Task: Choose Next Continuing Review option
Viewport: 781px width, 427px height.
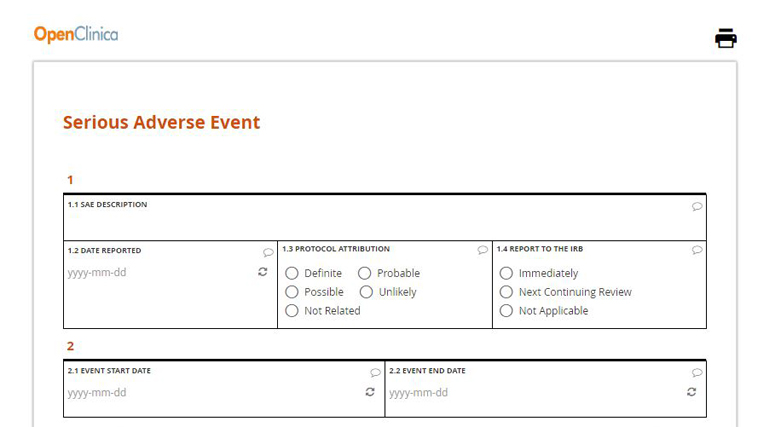Action: 506,292
